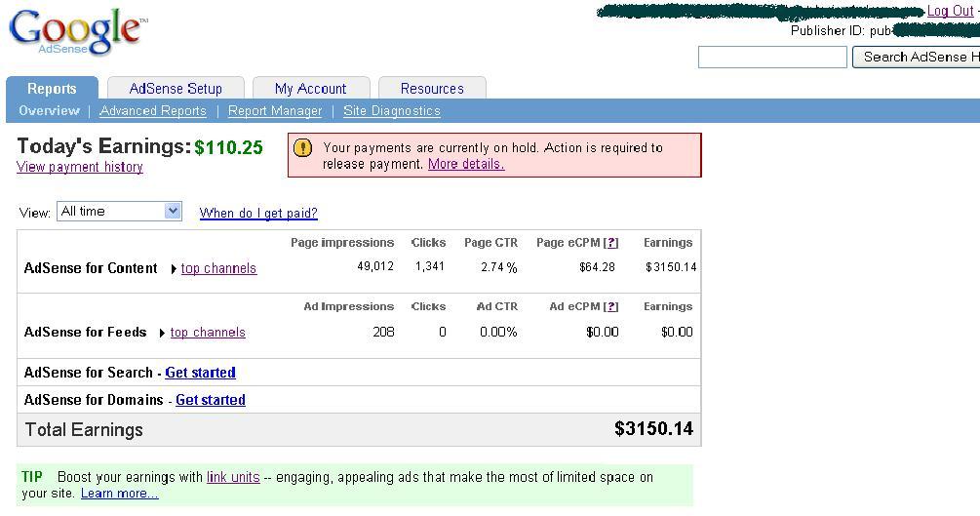Open Advanced Reports sub-tab
This screenshot has width=980, height=516.
(152, 110)
